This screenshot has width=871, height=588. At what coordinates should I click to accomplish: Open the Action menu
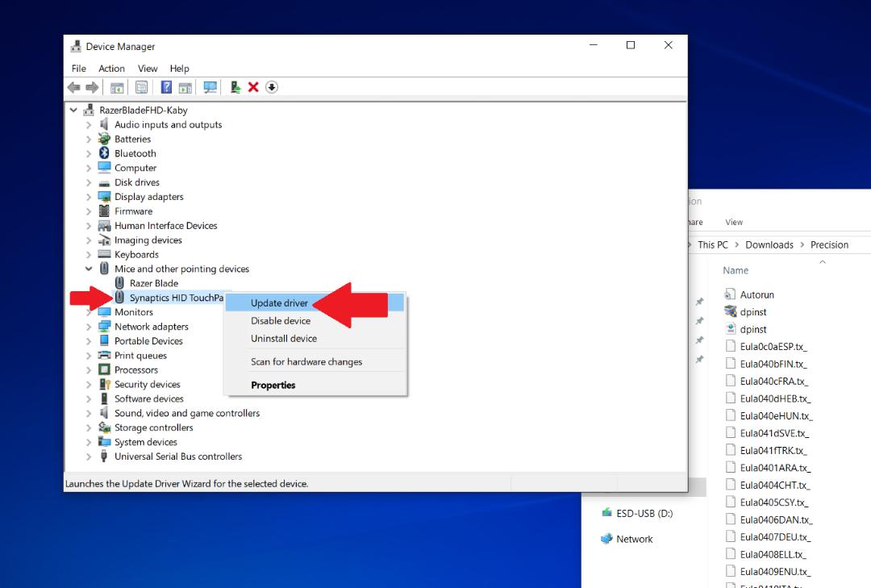click(111, 69)
